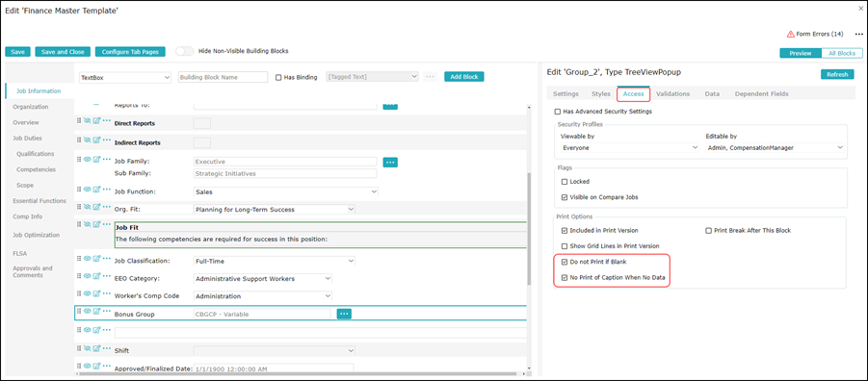
Task: Switch to the Dependent Fields tab
Action: click(762, 94)
